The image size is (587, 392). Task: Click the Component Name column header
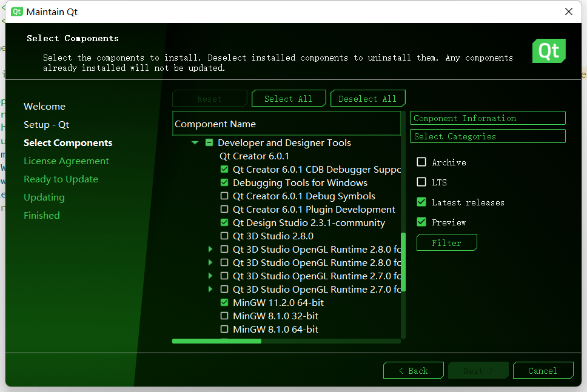[x=286, y=124]
